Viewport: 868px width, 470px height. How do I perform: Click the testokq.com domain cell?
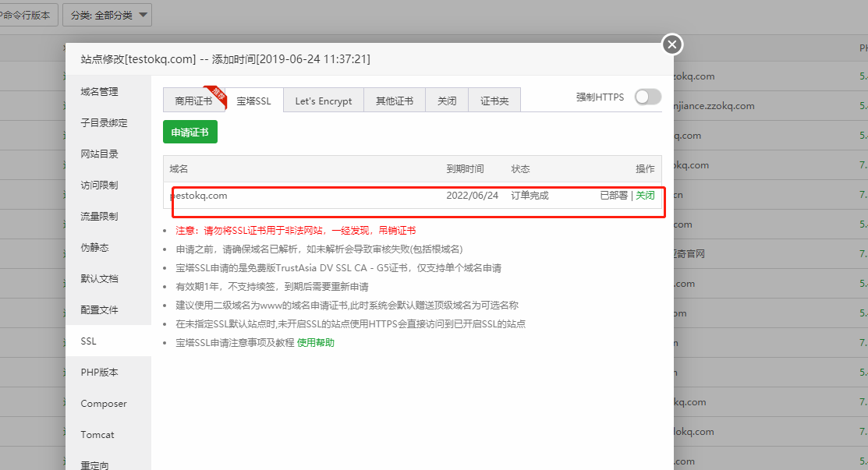coord(199,195)
